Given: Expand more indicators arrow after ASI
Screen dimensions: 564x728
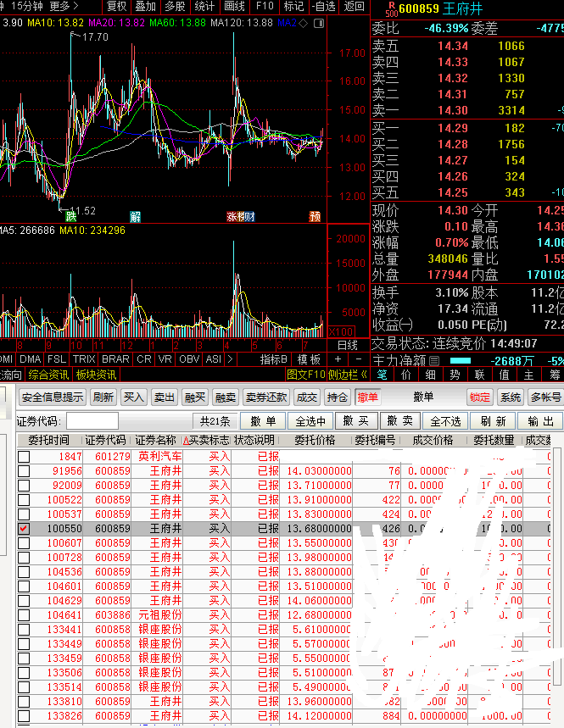Looking at the screenshot, I should coord(230,358).
